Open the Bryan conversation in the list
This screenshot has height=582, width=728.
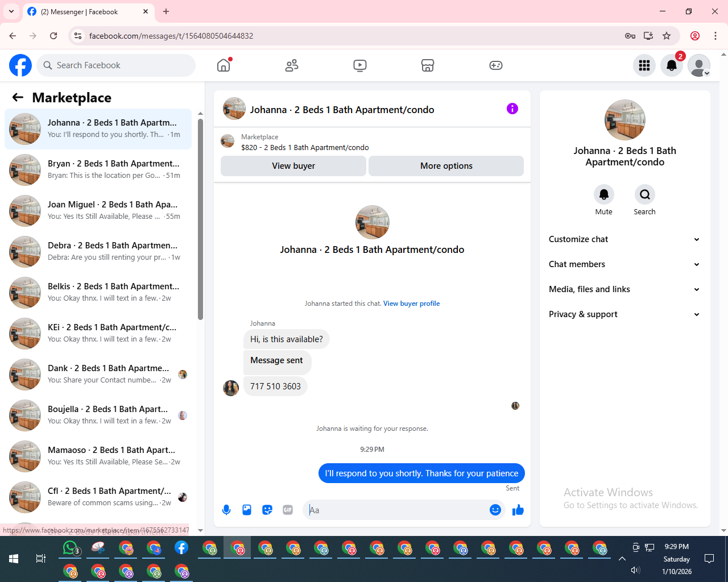[98, 170]
